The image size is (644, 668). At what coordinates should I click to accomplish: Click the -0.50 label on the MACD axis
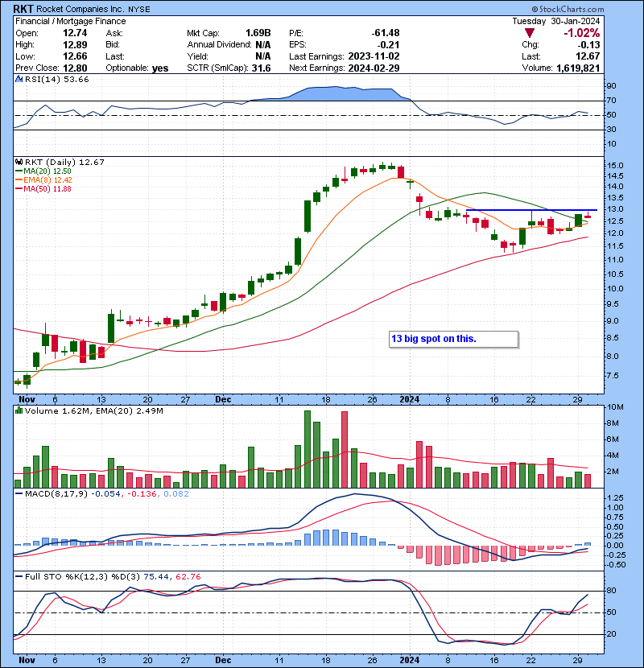(x=617, y=564)
